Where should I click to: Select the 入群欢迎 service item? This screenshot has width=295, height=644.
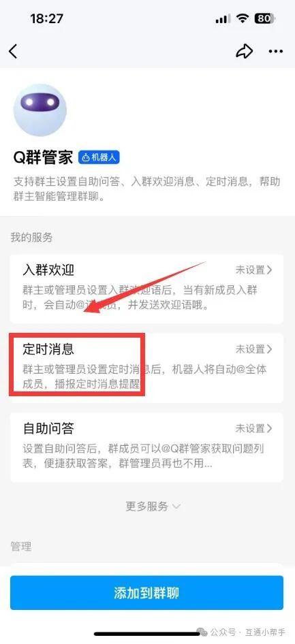point(146,289)
